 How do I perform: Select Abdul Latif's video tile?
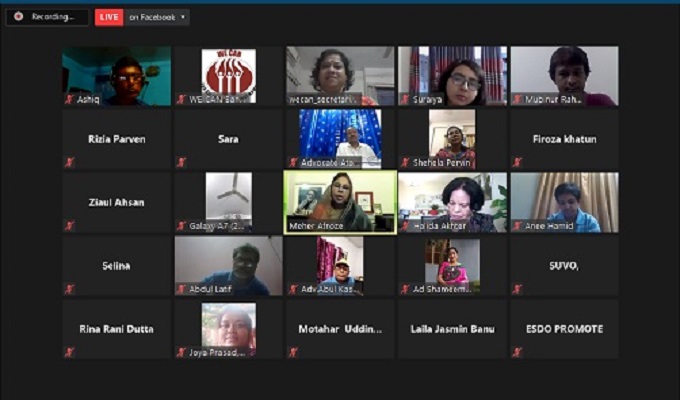point(229,266)
